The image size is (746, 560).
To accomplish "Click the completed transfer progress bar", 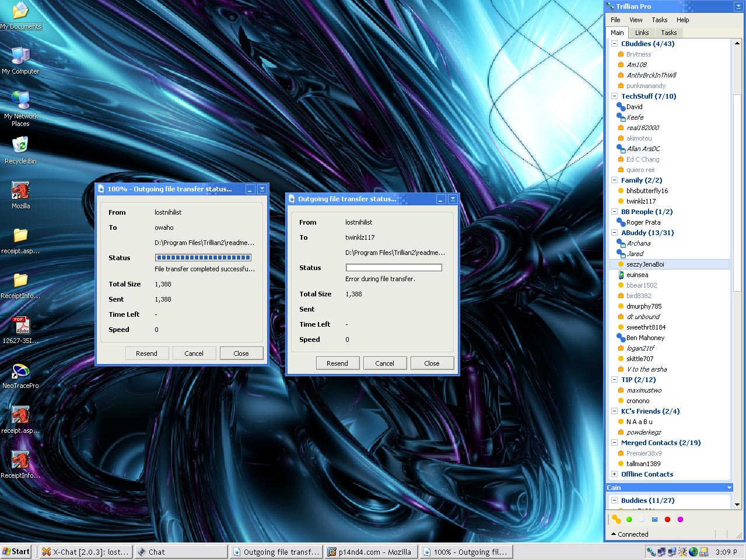I will click(x=203, y=257).
